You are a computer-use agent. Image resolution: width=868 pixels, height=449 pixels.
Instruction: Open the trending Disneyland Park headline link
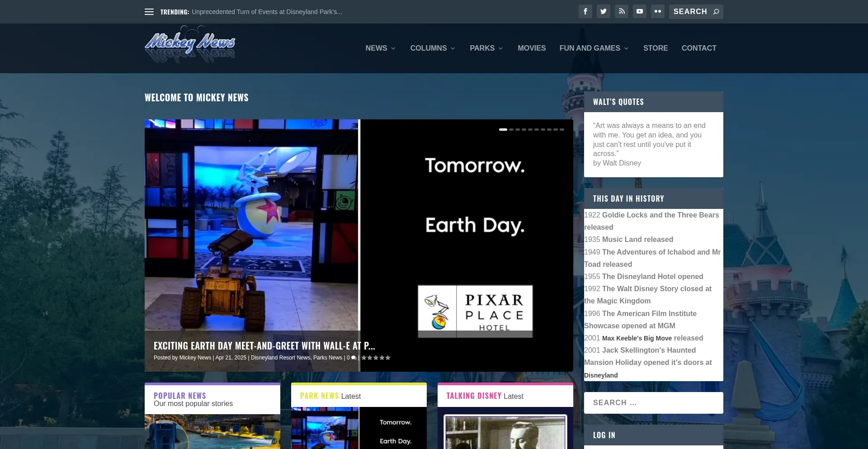pos(267,12)
